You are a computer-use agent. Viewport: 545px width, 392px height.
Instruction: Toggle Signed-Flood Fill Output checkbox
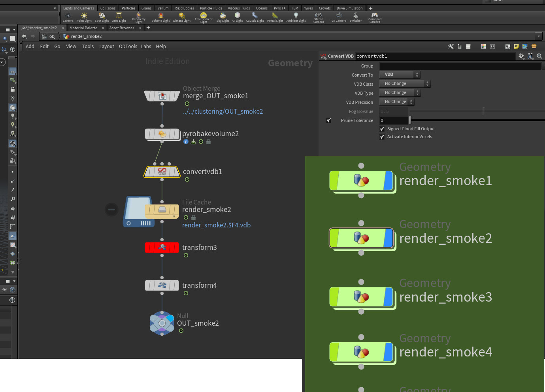coord(382,129)
